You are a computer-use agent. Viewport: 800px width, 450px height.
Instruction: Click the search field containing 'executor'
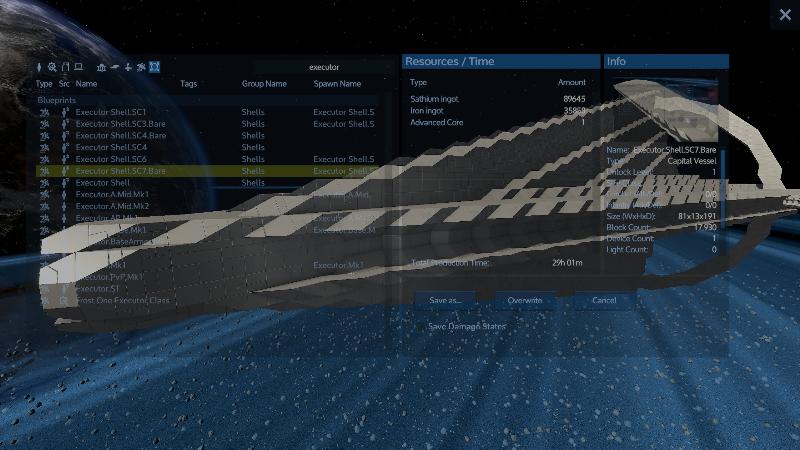click(x=323, y=67)
